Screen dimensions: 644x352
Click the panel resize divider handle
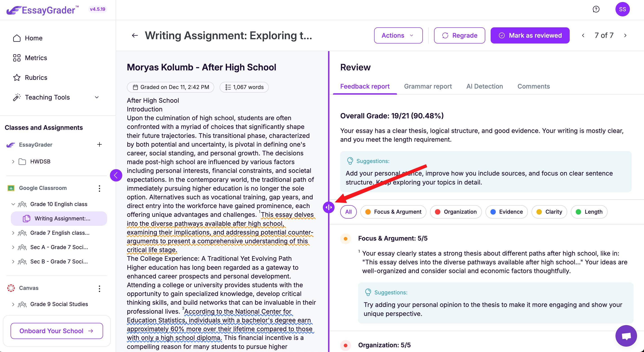pyautogui.click(x=329, y=207)
